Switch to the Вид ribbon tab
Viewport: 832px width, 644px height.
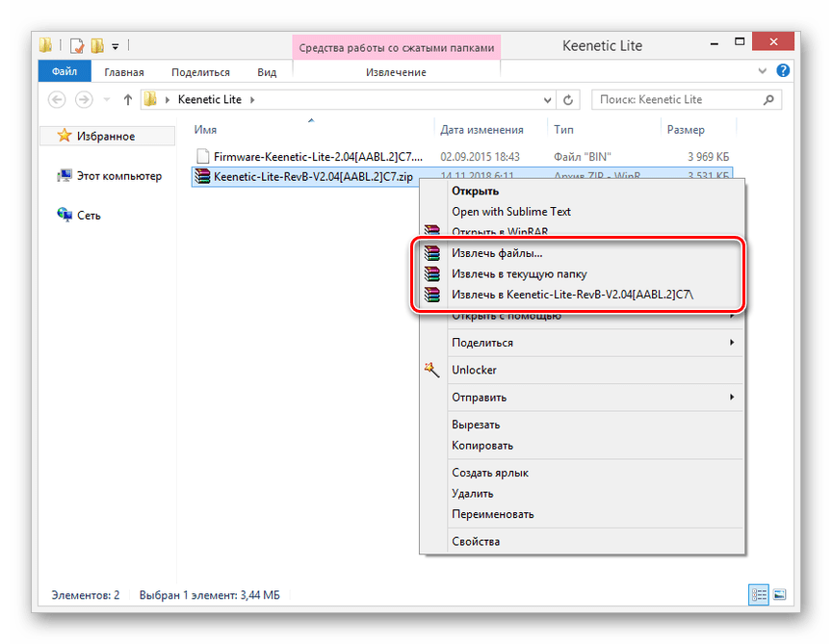pos(267,72)
